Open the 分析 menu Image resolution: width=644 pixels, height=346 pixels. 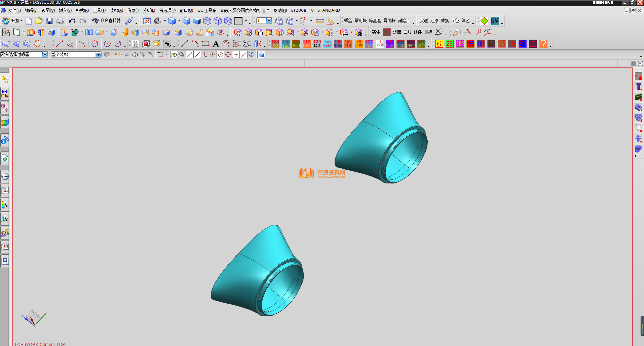click(x=149, y=10)
